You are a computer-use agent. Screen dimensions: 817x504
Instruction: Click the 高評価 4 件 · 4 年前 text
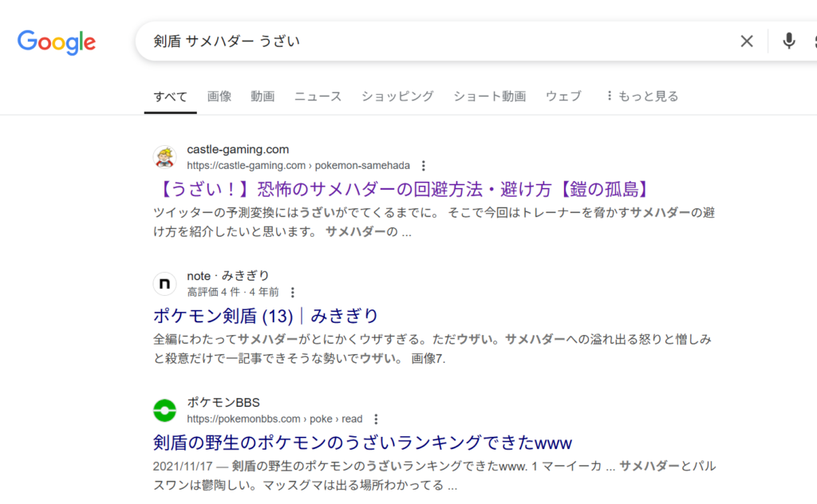coord(233,292)
